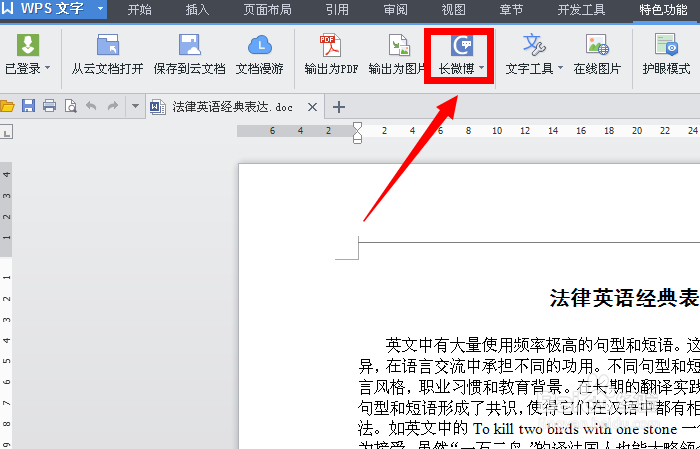
Task: Switch to the 开发工具 tab
Action: pyautogui.click(x=581, y=10)
